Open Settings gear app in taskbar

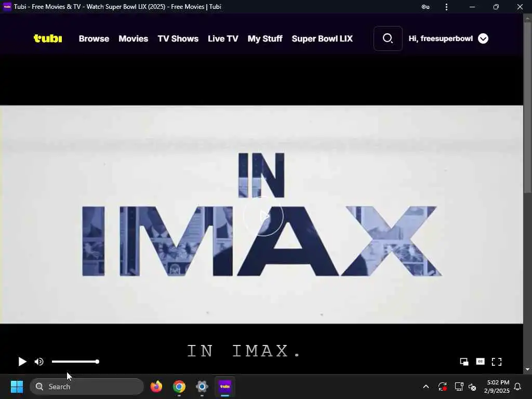tap(202, 387)
